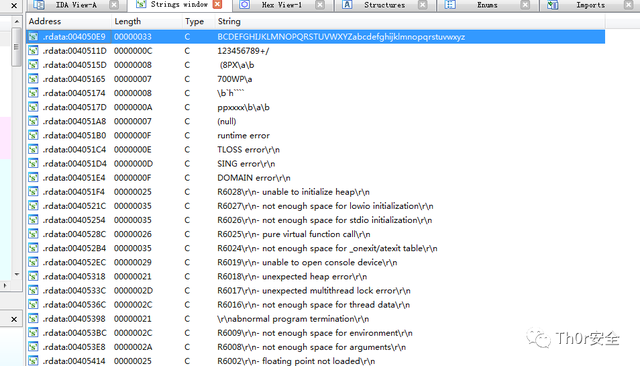
Task: Close the Strings window tab
Action: click(218, 4)
